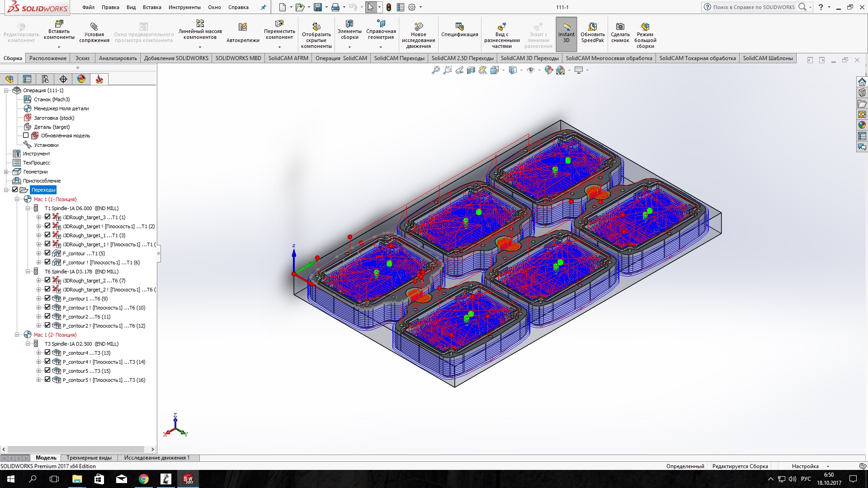This screenshot has height=488, width=868.
Task: Switch to the 'SolidCAM 3D Переходы' tab
Action: pyautogui.click(x=529, y=58)
